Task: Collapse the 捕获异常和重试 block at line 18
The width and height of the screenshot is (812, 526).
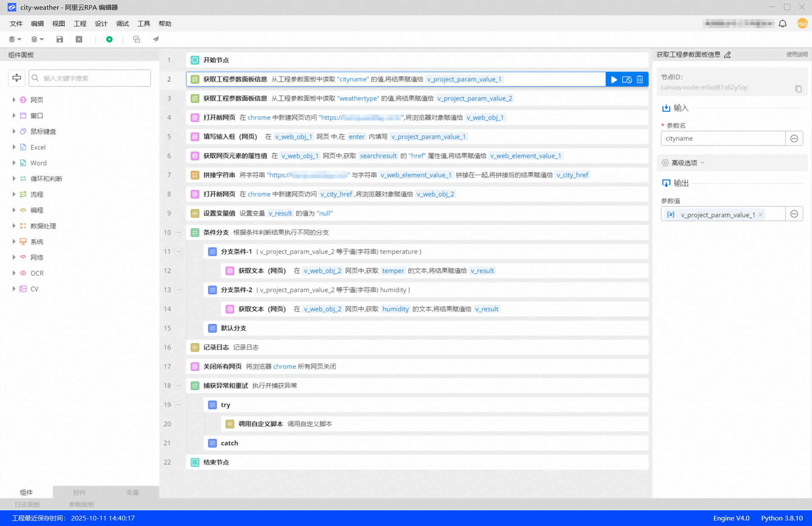Action: tap(179, 386)
